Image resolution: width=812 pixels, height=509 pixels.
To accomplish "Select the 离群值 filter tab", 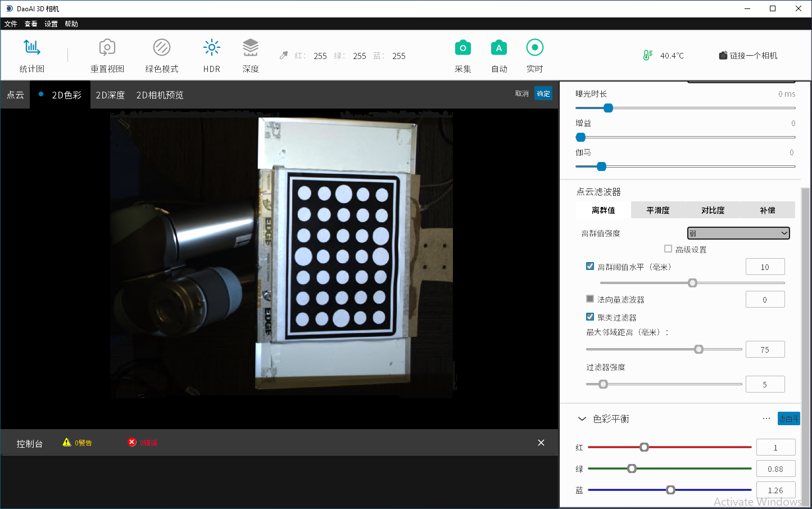I will 604,210.
